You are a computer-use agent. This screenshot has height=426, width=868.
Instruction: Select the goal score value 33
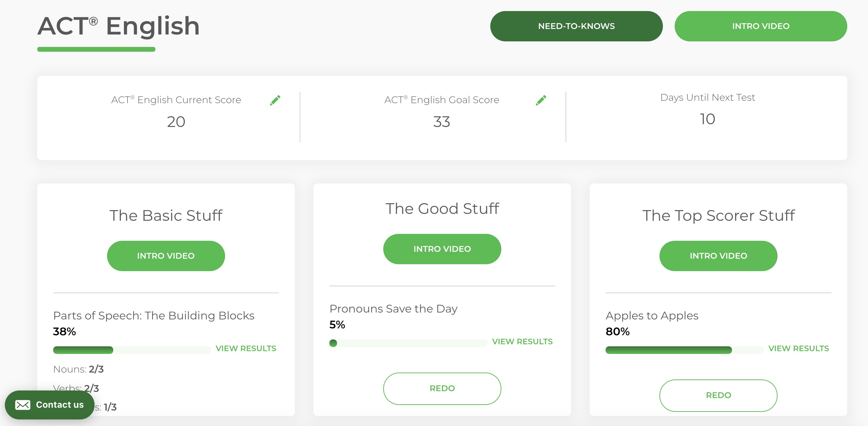[x=442, y=122]
